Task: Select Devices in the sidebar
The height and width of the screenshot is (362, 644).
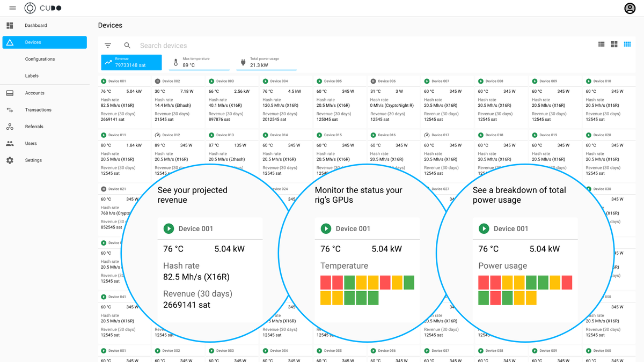Action: pyautogui.click(x=45, y=42)
